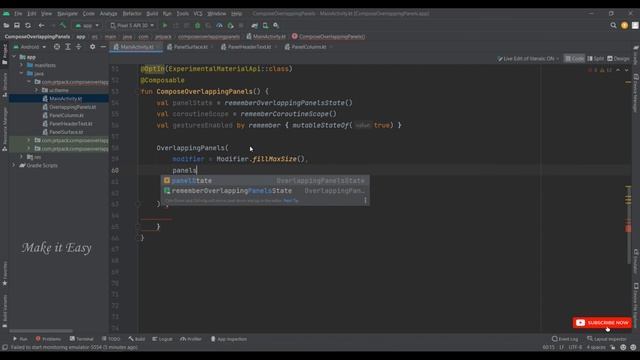This screenshot has width=640, height=360.
Task: Select MainActivity.kt in project tree
Action: pyautogui.click(x=65, y=99)
